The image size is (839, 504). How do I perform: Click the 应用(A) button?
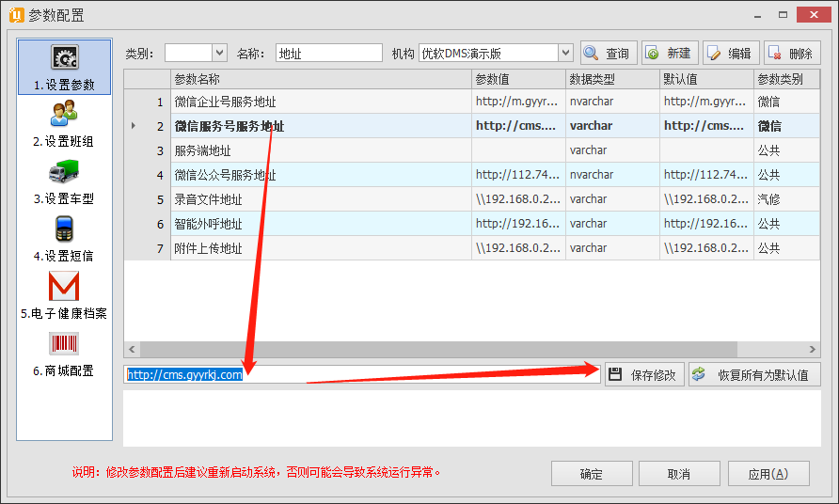click(x=768, y=474)
